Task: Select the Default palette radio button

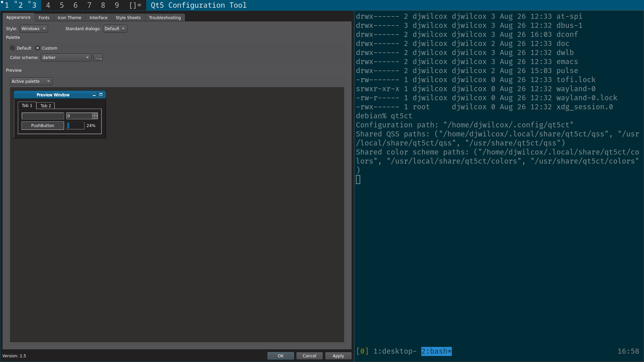Action: pos(12,48)
